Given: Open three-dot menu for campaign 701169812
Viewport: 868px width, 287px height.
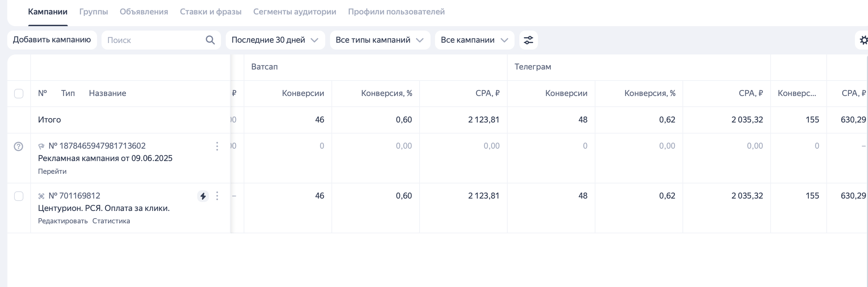Looking at the screenshot, I should pyautogui.click(x=217, y=196).
